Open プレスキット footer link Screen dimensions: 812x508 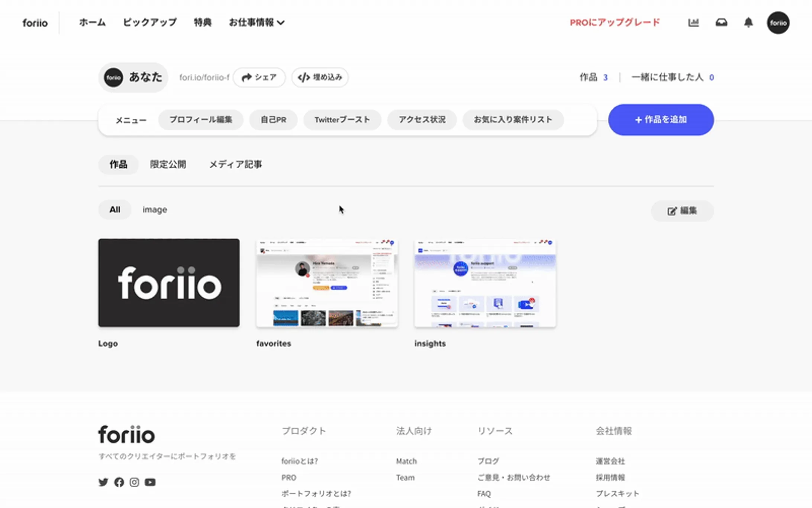(x=617, y=494)
